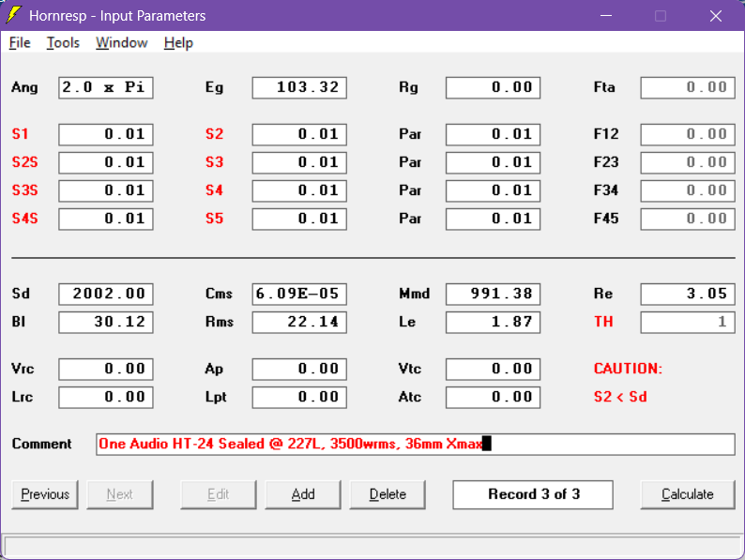Click the Par field next to S4

click(x=493, y=190)
